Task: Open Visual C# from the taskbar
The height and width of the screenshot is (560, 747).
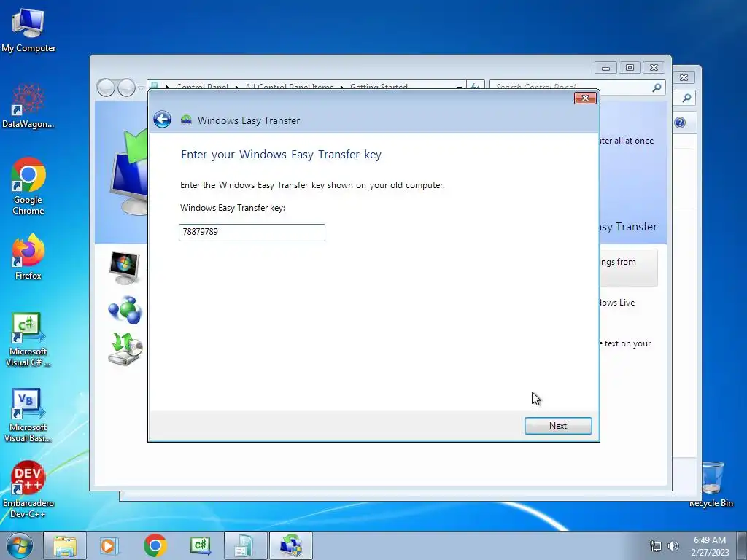Action: click(201, 545)
